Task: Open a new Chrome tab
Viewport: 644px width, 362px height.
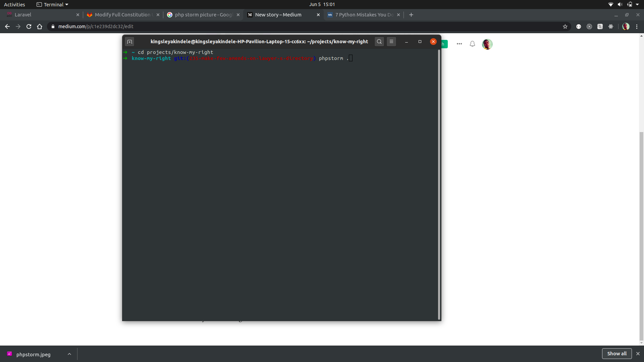Action: (x=411, y=15)
